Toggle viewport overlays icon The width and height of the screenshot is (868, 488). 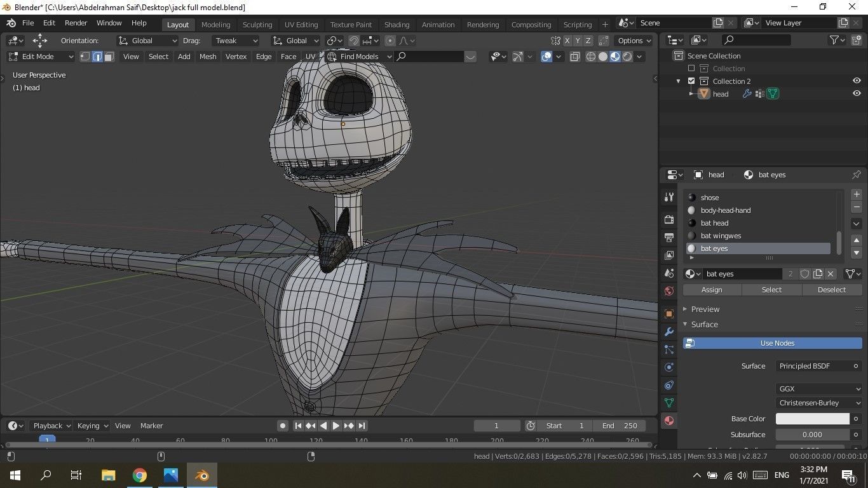[546, 57]
